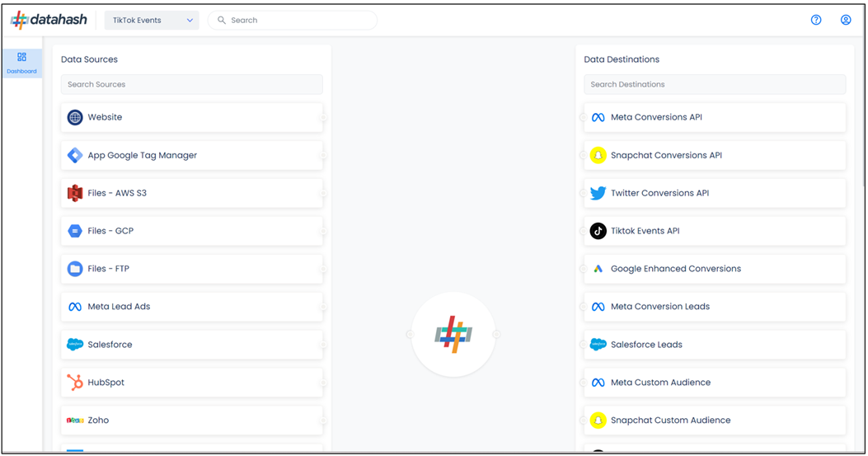Open the user profile icon
The image size is (868, 456).
(846, 20)
